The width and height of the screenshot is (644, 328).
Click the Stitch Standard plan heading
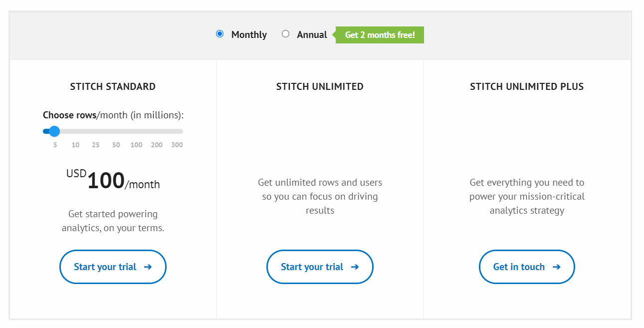[x=112, y=86]
